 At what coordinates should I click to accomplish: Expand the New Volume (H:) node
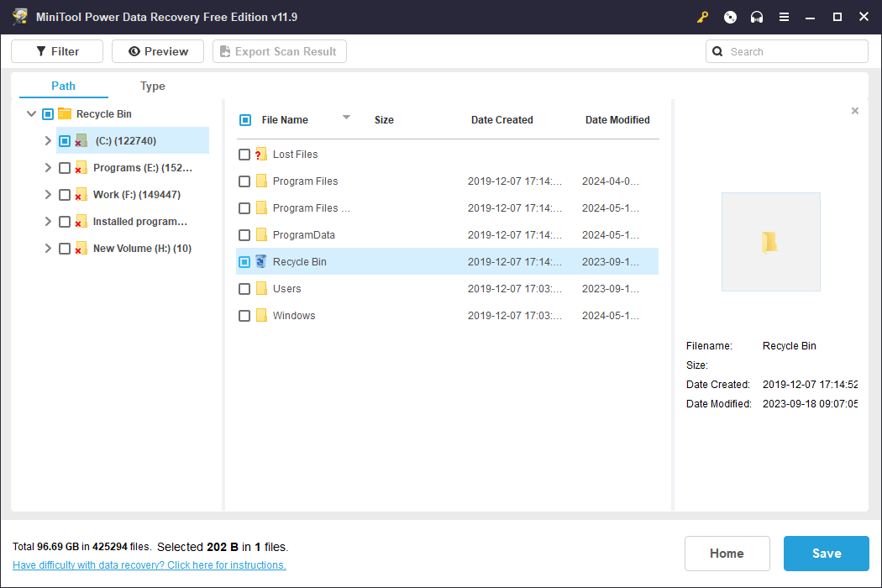click(x=48, y=248)
